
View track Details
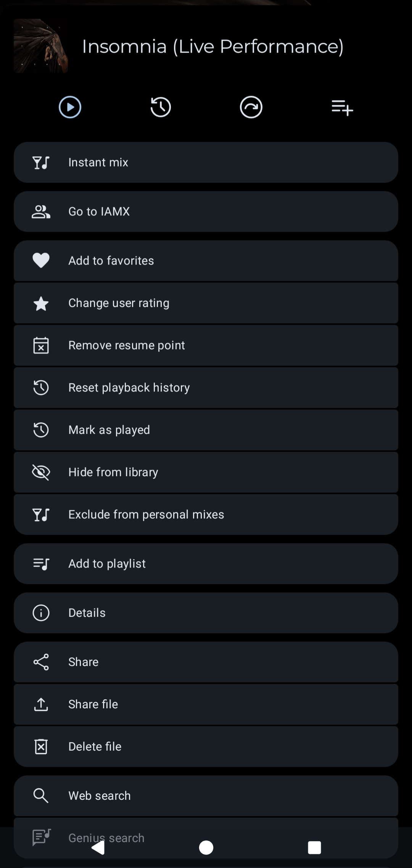tap(206, 613)
